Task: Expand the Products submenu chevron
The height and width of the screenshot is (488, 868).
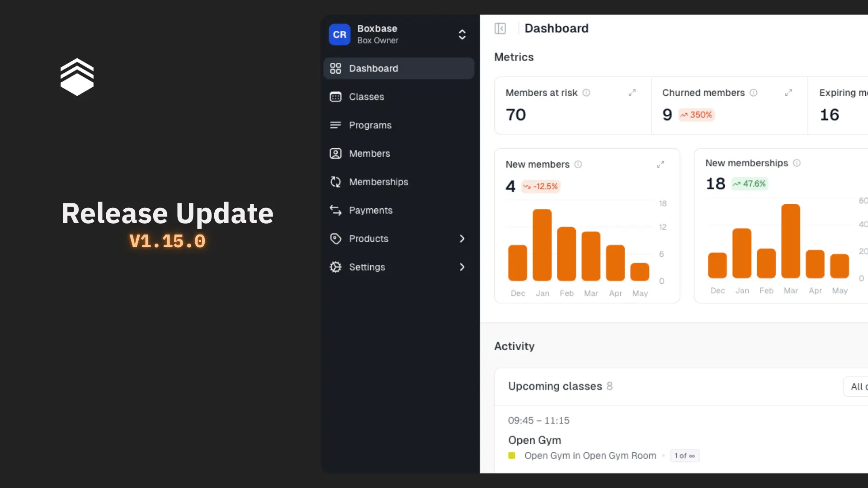Action: 462,239
